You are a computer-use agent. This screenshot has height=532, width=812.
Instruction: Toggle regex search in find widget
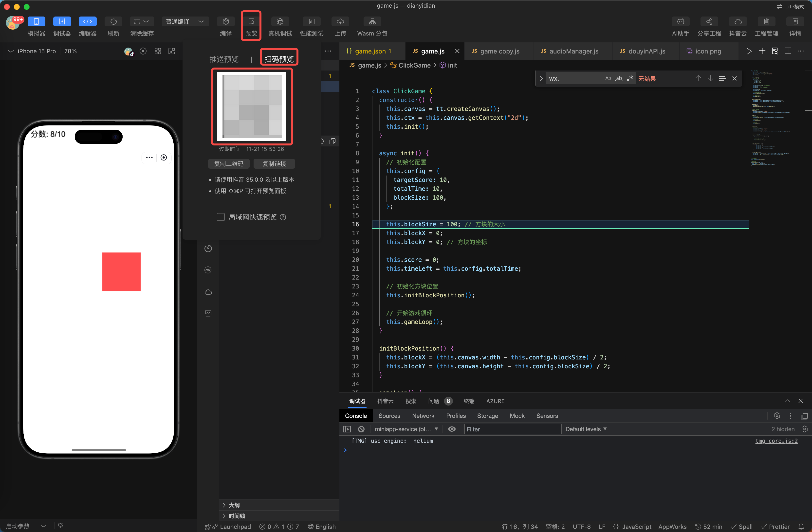(x=630, y=78)
